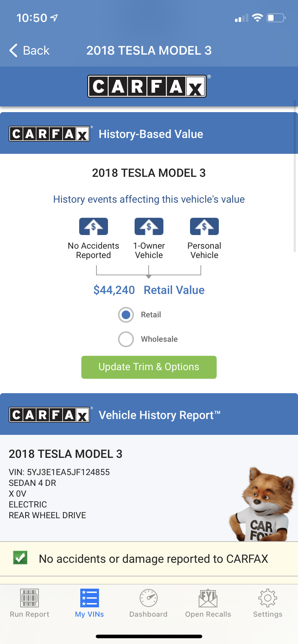298x644 pixels.
Task: Tap the Run Report barcode icon
Action: click(x=30, y=598)
